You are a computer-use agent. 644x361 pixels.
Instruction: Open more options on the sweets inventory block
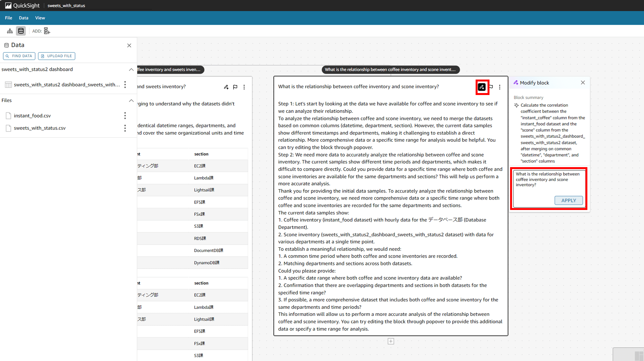click(244, 87)
